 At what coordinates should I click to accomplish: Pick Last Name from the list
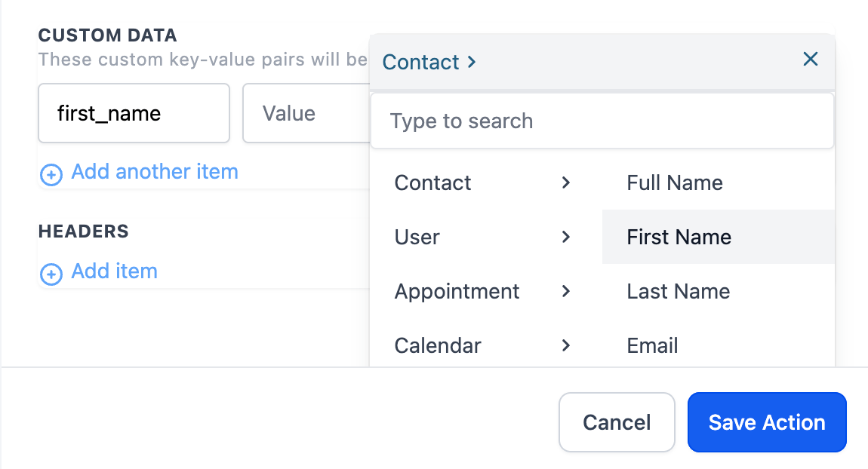pyautogui.click(x=678, y=291)
